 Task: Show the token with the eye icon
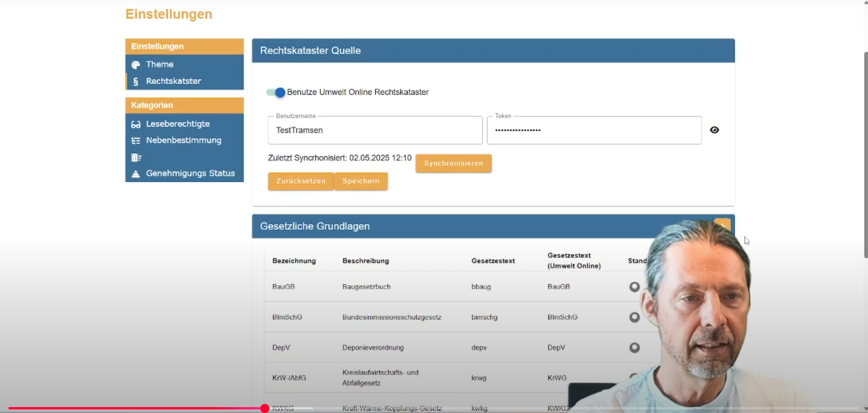pos(714,130)
